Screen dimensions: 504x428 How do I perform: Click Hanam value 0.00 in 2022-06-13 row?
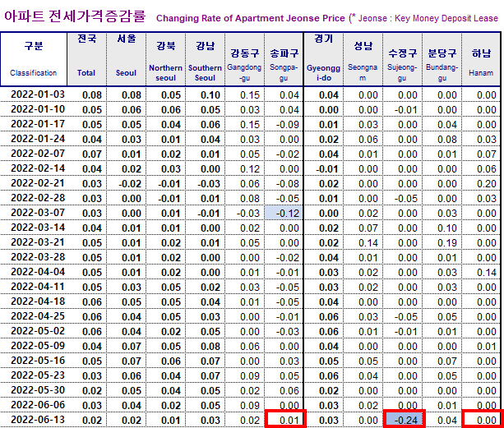click(x=483, y=419)
